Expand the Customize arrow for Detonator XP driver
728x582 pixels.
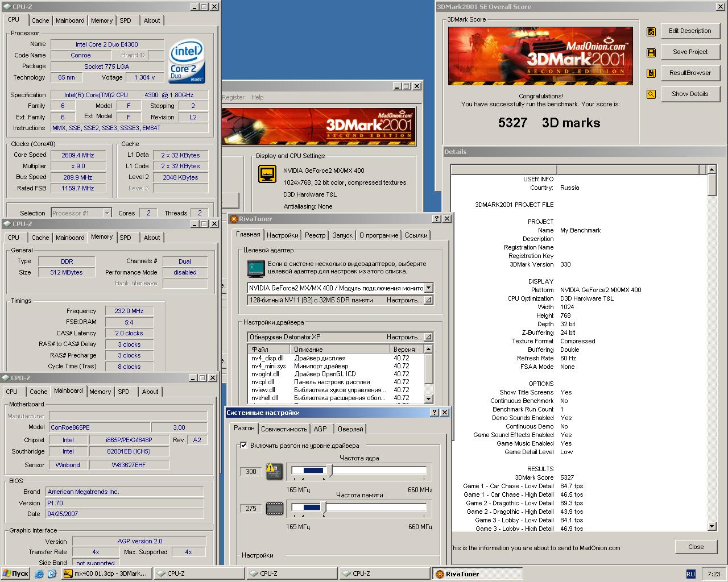[428, 337]
